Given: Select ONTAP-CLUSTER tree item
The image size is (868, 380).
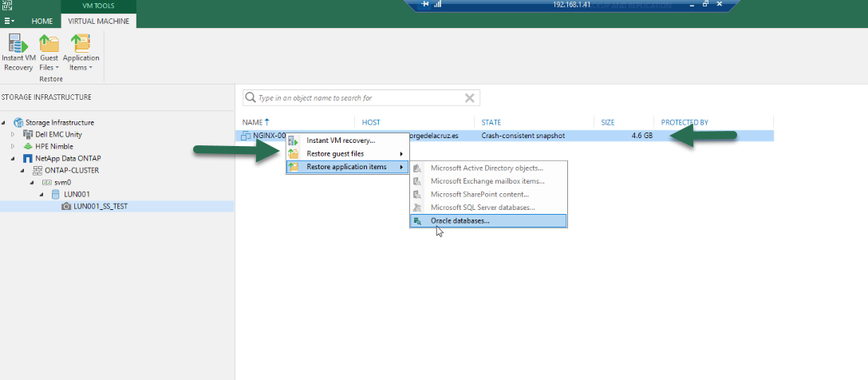Looking at the screenshot, I should point(72,171).
